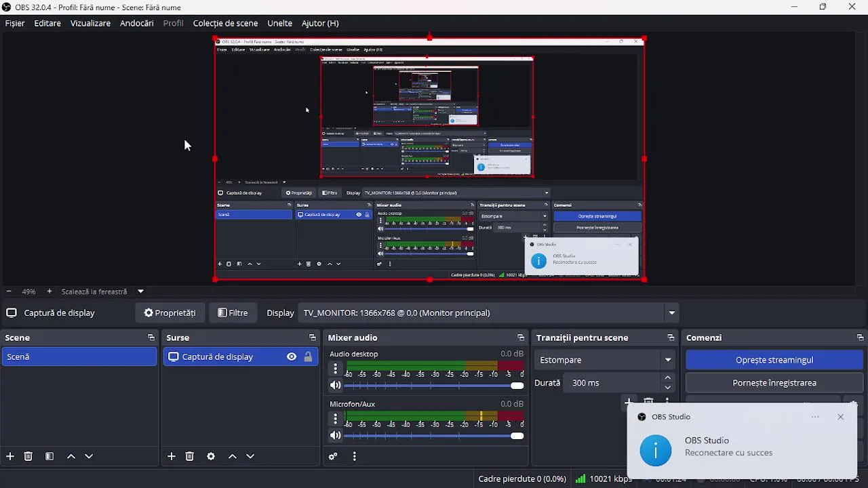Open audio mixer options menu dots
The height and width of the screenshot is (488, 868).
click(355, 456)
